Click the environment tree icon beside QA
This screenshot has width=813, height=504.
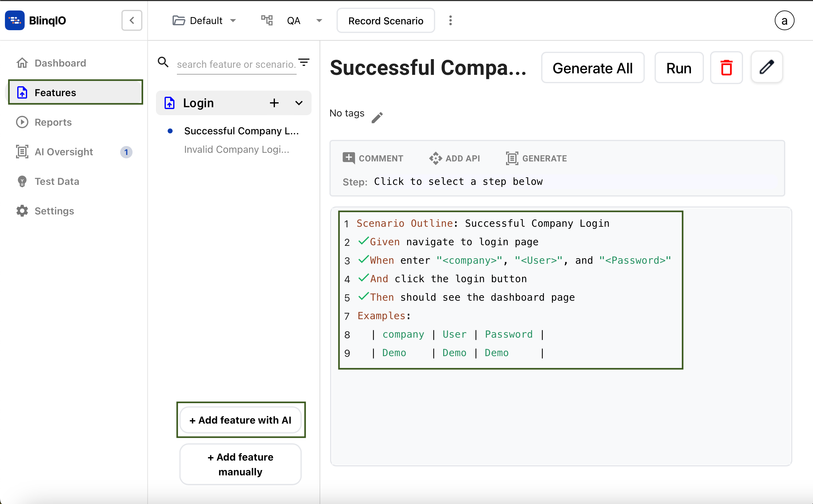click(267, 20)
